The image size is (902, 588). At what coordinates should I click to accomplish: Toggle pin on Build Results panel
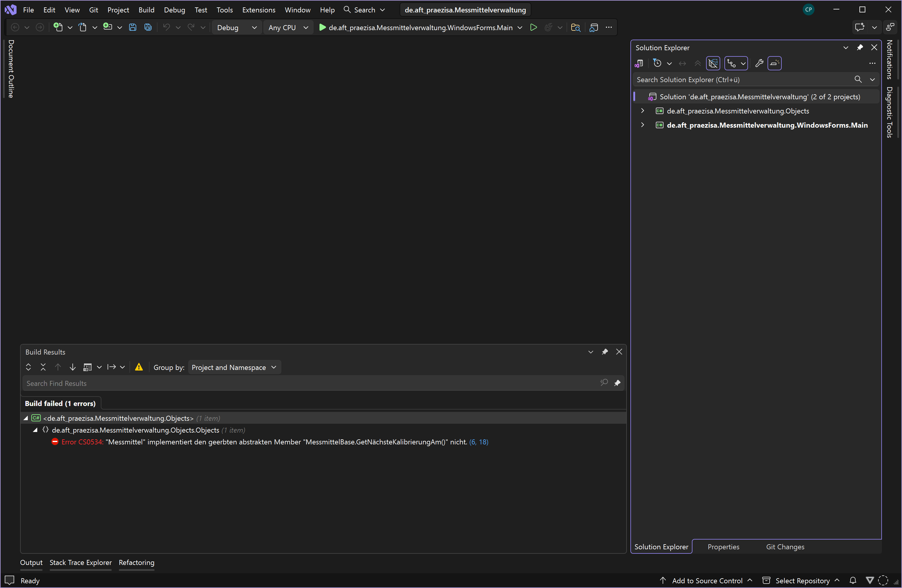point(604,352)
